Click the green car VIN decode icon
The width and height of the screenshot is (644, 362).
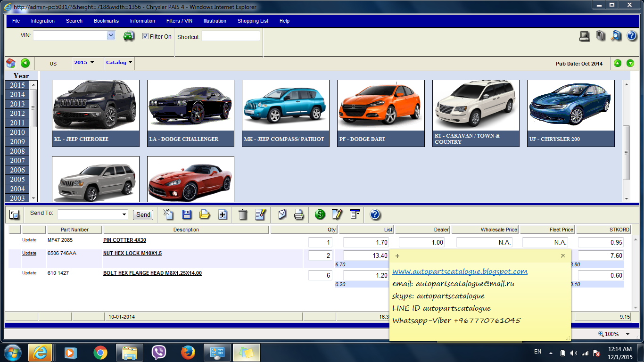pyautogui.click(x=129, y=36)
